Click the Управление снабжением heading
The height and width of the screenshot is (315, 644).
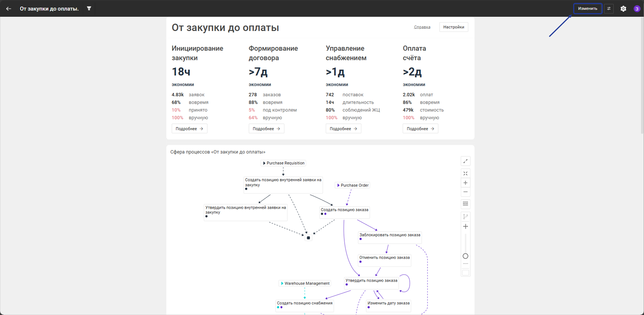(x=346, y=53)
